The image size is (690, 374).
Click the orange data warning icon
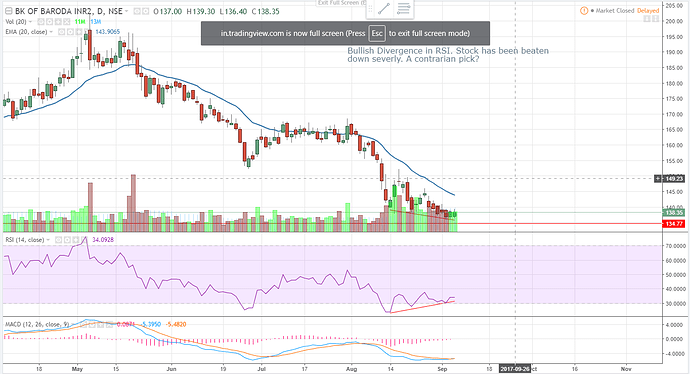[584, 11]
